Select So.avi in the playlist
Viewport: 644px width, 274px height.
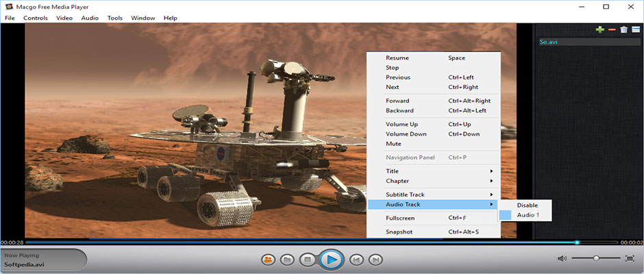pyautogui.click(x=589, y=42)
